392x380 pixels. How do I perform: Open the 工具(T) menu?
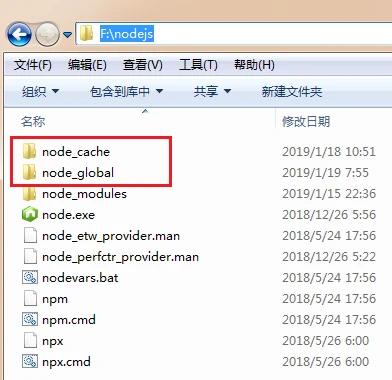(x=198, y=65)
